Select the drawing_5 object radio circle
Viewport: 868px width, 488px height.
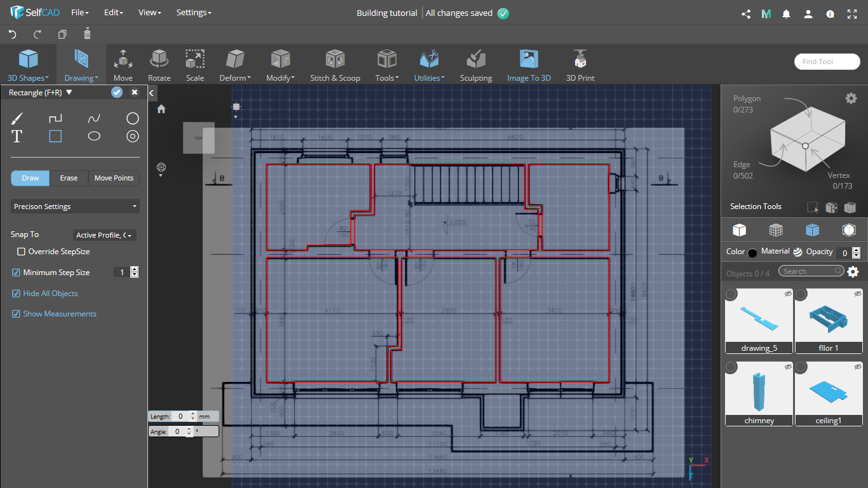731,294
